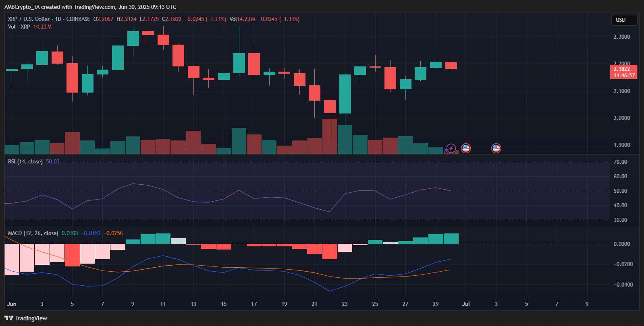Screen dimensions: 644x326
Task: Click the 2.1000 price axis label
Action: coord(622,91)
